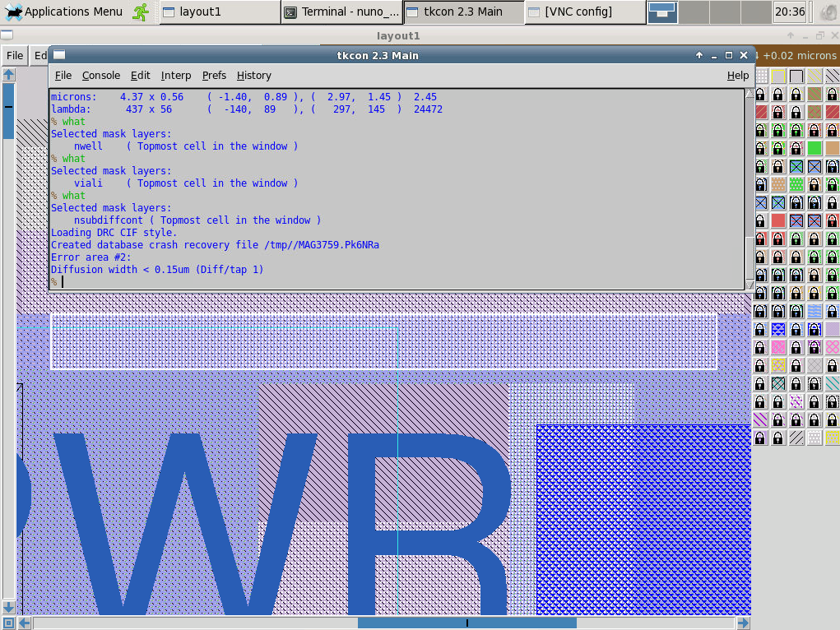The image size is (840, 630).
Task: Open the Interp menu
Action: [x=176, y=76]
